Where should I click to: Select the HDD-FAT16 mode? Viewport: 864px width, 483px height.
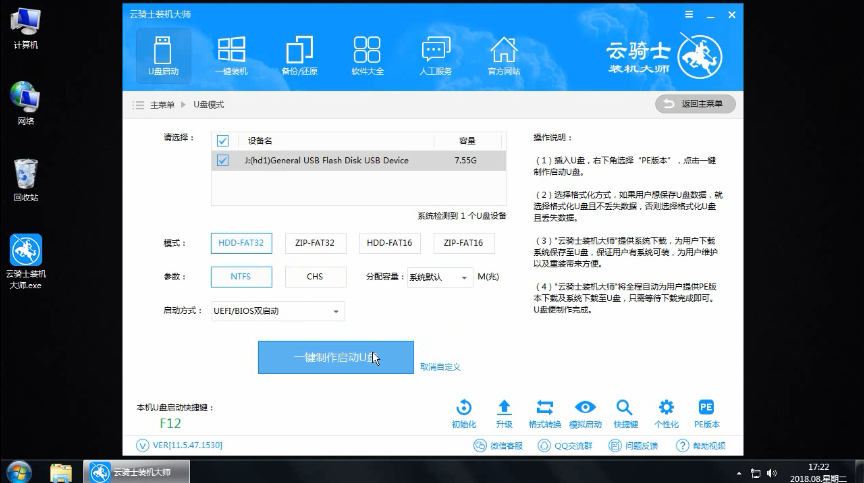click(390, 243)
